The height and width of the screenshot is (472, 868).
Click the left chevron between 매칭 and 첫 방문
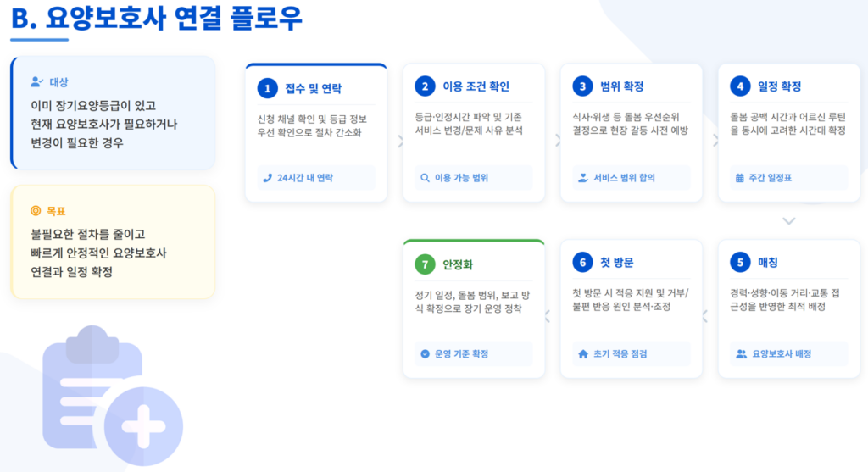click(x=704, y=317)
